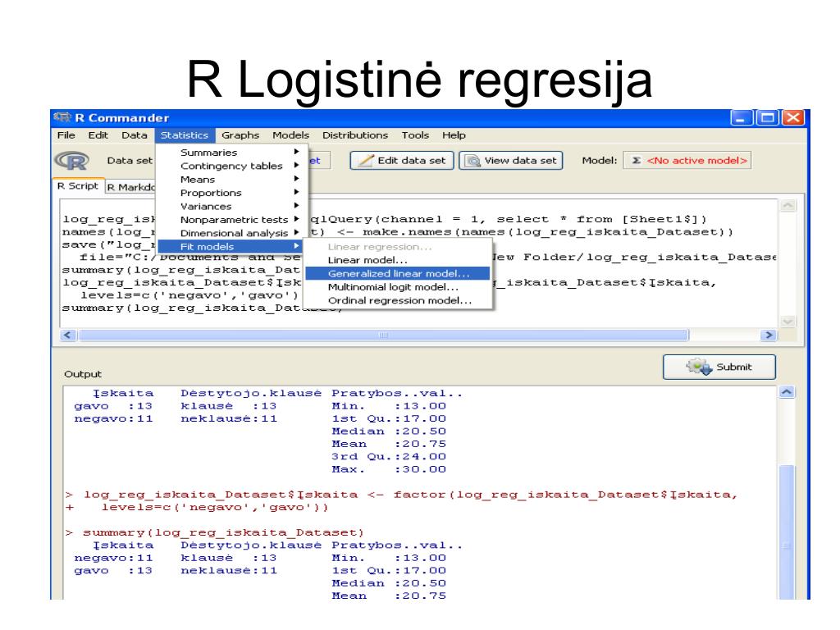Screen dimensions: 840x630
Task: Click the pencil icon on Edit data set
Action: pos(365,161)
